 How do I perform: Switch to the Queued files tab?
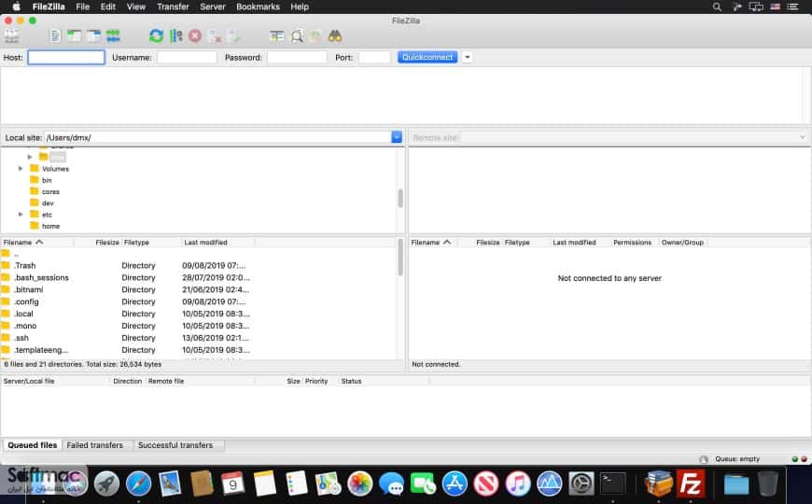point(33,445)
